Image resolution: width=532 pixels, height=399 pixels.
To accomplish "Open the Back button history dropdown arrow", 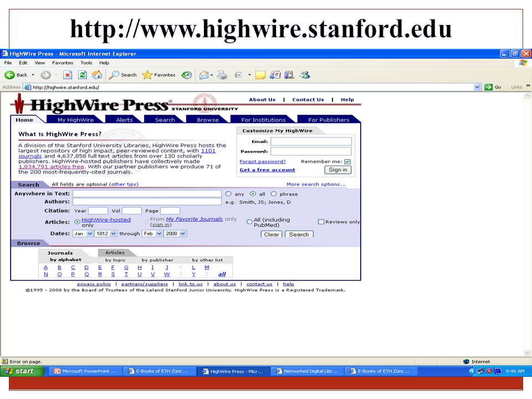I will pyautogui.click(x=33, y=75).
